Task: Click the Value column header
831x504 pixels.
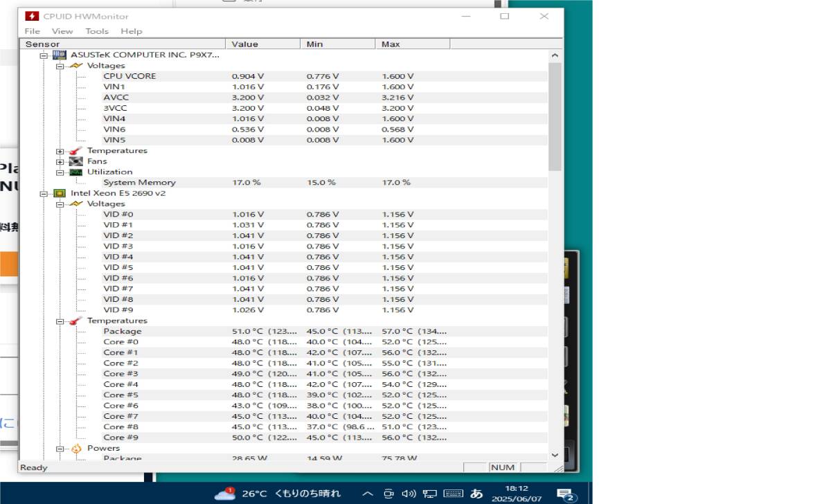Action: (x=263, y=44)
